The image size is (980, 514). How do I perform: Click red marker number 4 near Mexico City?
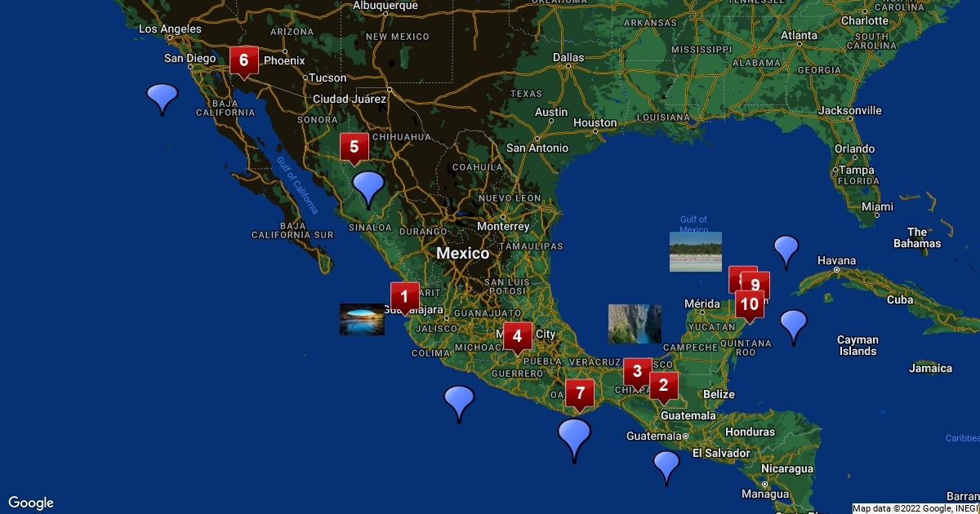tap(517, 335)
